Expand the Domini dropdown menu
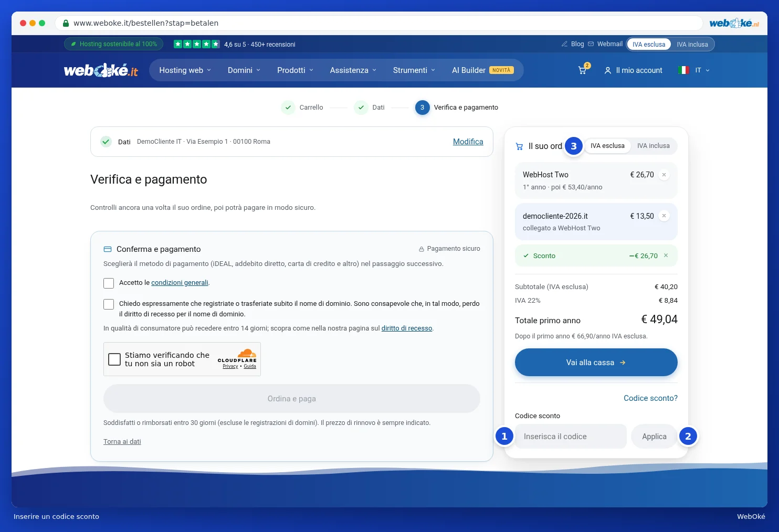The image size is (779, 532). [x=244, y=70]
